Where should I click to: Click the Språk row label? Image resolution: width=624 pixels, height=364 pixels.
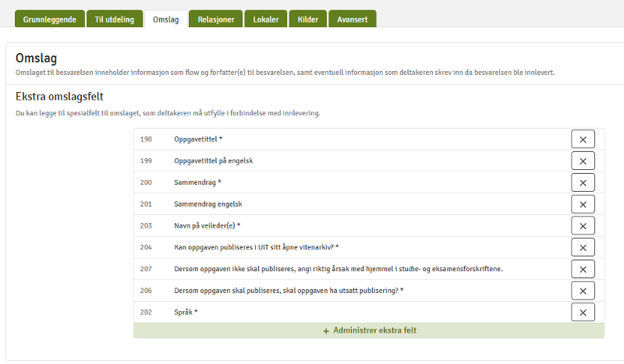point(186,313)
